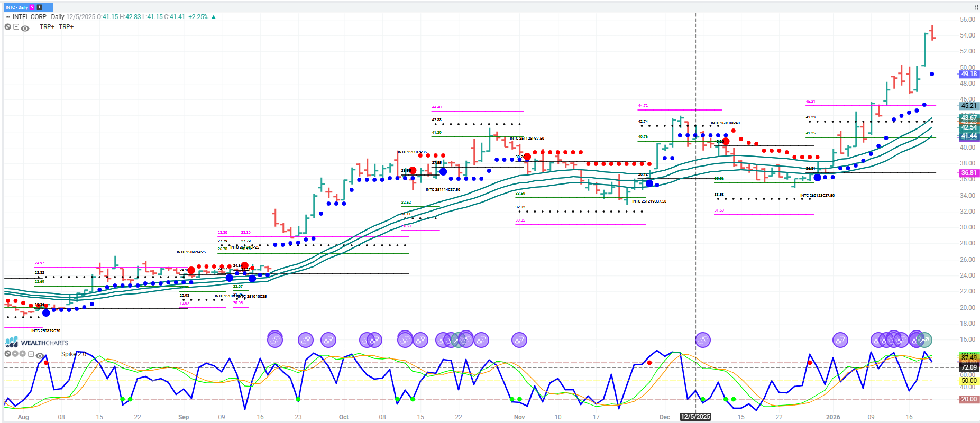
Task: Click the WealthCharts logo
Action: [37, 343]
